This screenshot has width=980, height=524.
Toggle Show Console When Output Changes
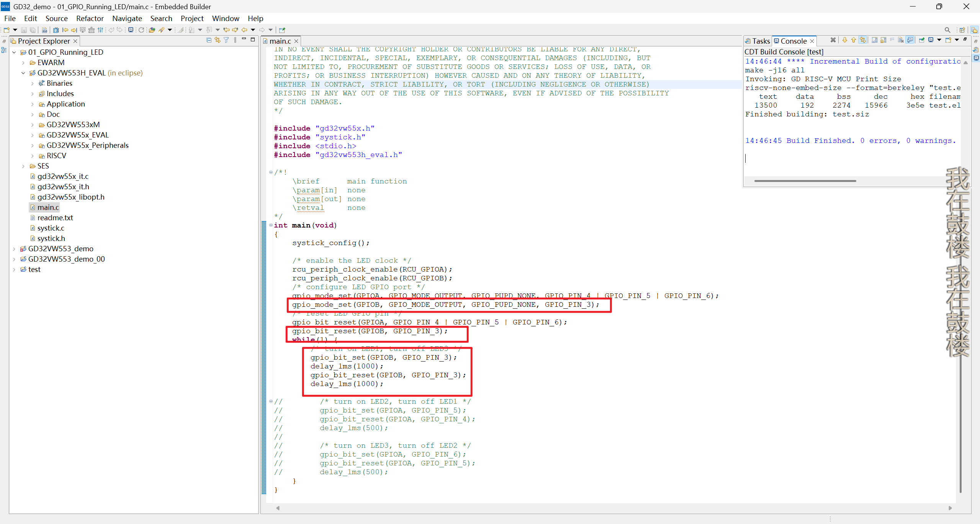pyautogui.click(x=910, y=40)
